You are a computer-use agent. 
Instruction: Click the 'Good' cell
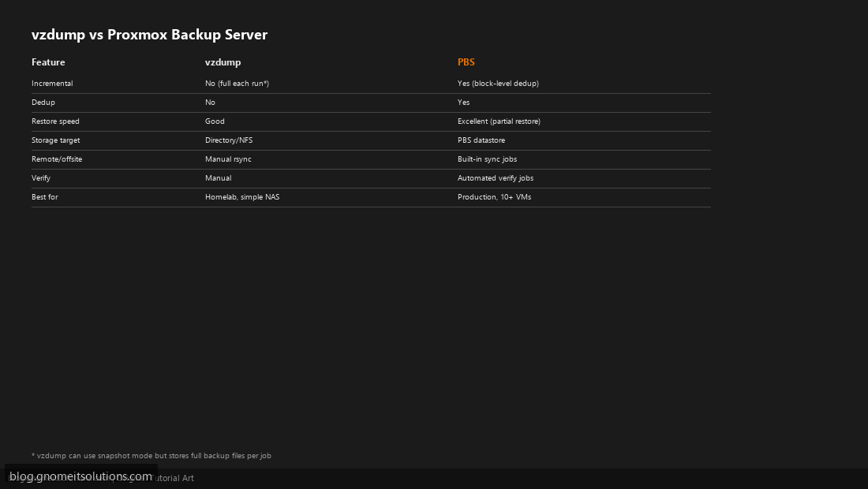215,121
